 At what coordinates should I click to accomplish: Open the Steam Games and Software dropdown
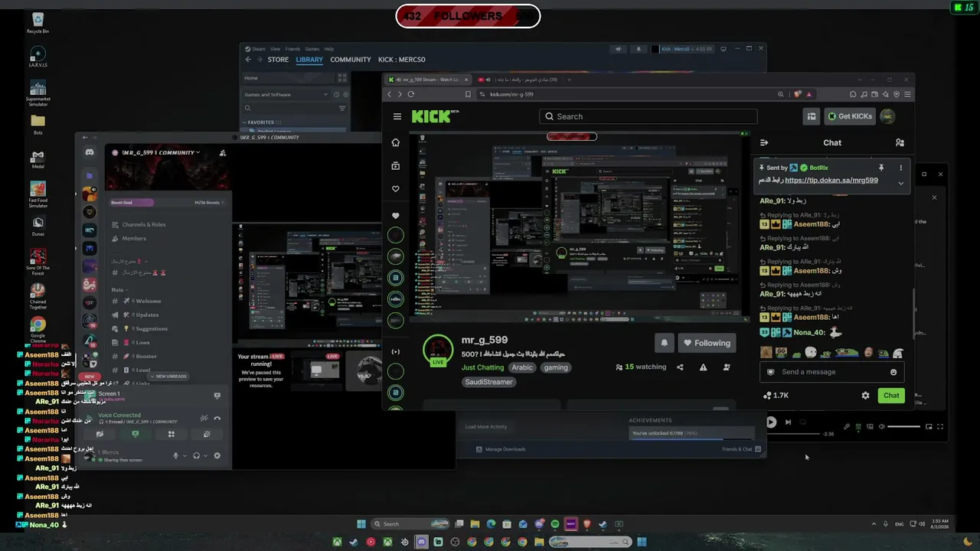point(287,95)
